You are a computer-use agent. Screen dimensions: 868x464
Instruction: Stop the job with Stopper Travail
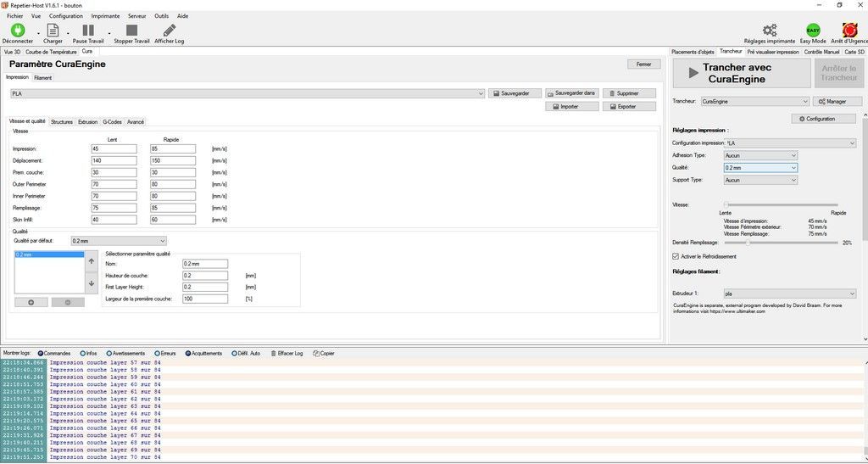pos(131,30)
